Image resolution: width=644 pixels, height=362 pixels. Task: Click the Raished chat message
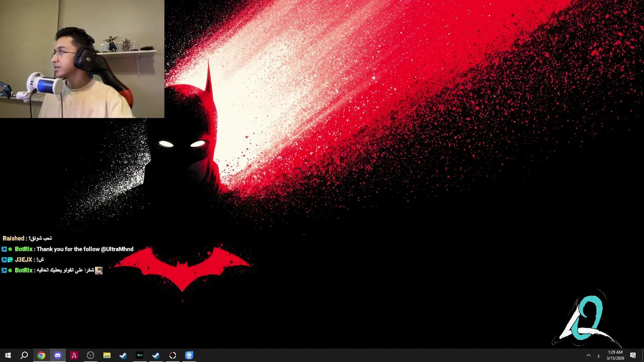[27, 238]
